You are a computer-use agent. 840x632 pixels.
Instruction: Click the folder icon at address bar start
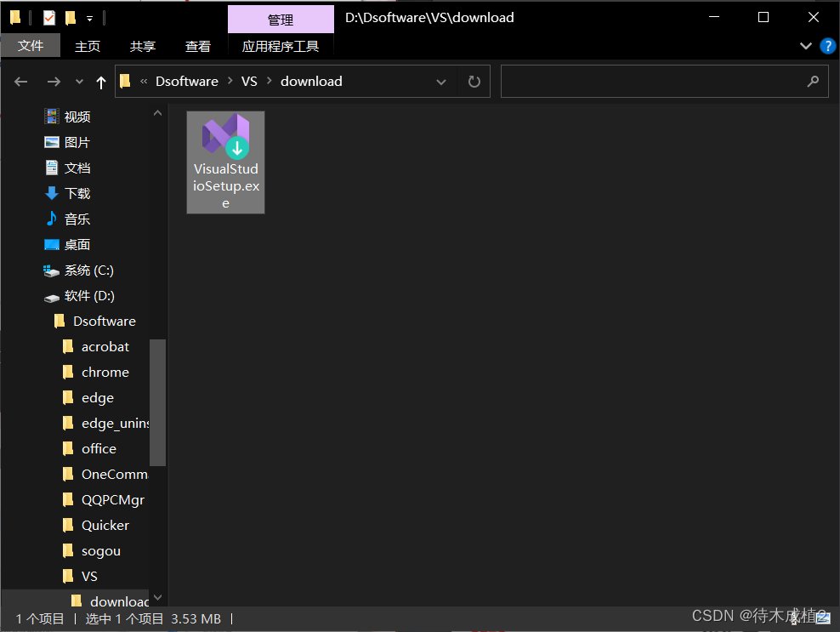(x=125, y=81)
